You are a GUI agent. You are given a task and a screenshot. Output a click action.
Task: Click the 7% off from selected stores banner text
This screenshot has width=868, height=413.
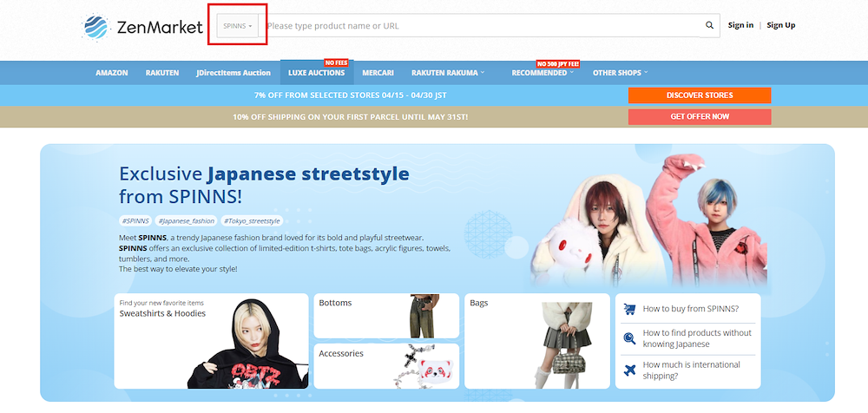point(351,95)
